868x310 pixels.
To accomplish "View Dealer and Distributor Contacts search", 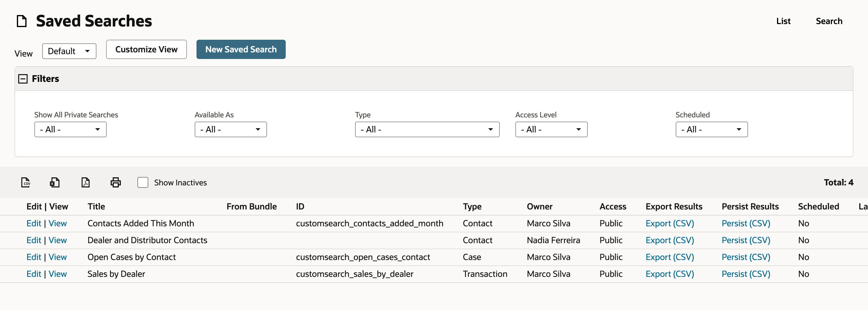I will click(x=58, y=240).
